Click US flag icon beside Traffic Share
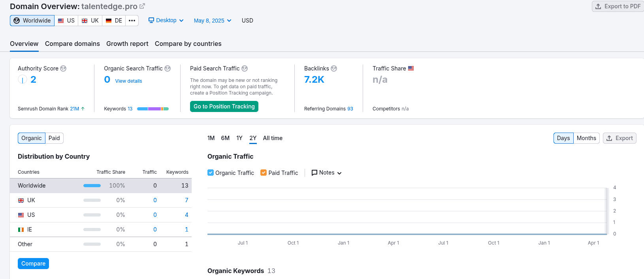The height and width of the screenshot is (279, 644). point(411,68)
